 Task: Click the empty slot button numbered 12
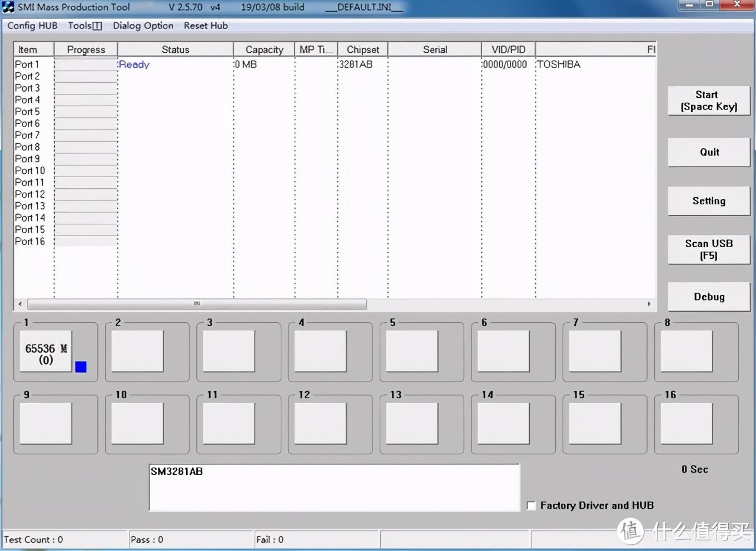coord(320,423)
